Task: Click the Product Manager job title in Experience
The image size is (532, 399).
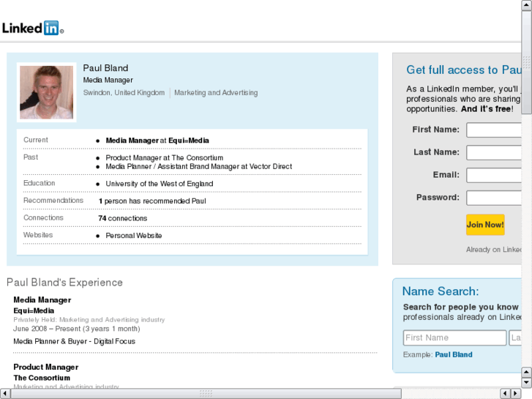Action: pyautogui.click(x=46, y=367)
